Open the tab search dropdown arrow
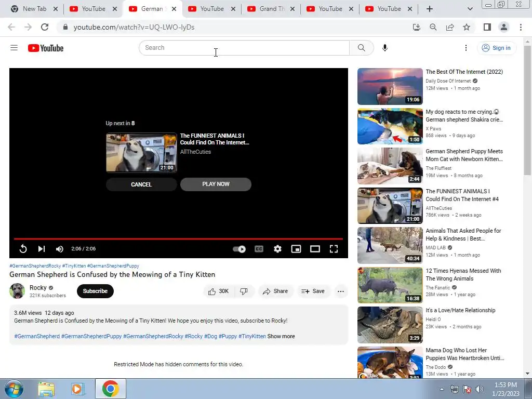 pos(470,9)
